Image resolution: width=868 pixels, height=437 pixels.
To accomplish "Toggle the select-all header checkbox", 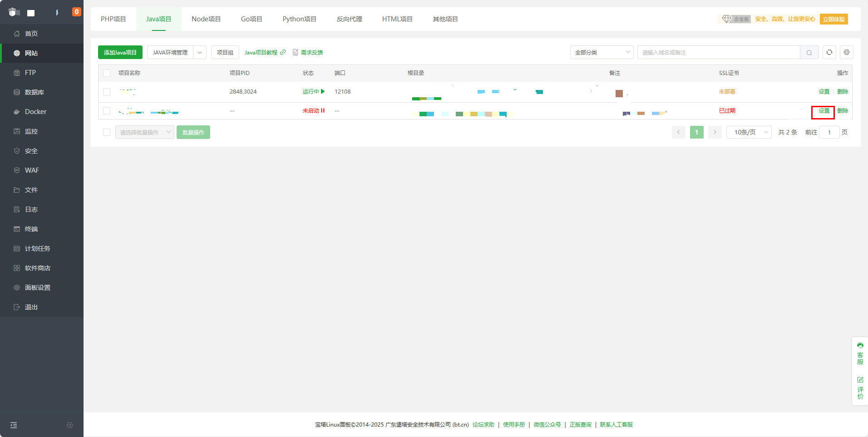I will (107, 73).
